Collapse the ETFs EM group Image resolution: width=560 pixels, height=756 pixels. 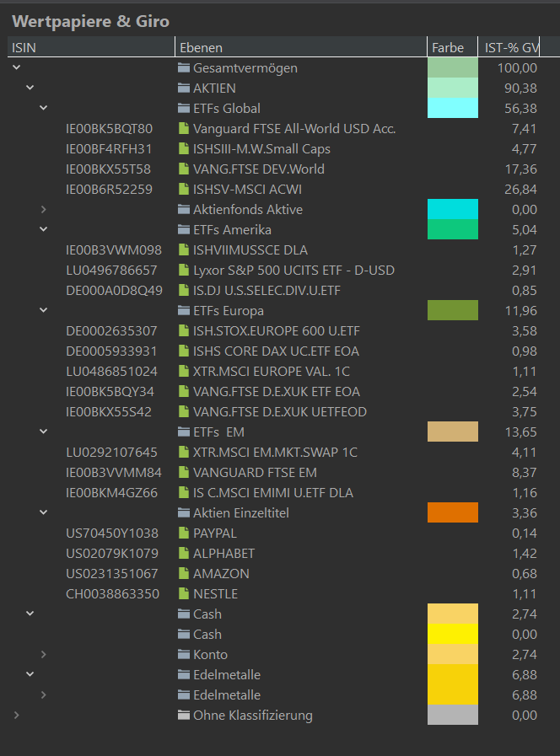click(43, 432)
